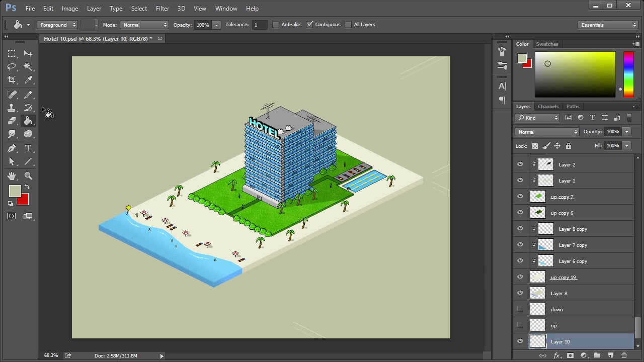The image size is (644, 362).
Task: Open the blending Mode dropdown in options bar
Action: pyautogui.click(x=144, y=25)
